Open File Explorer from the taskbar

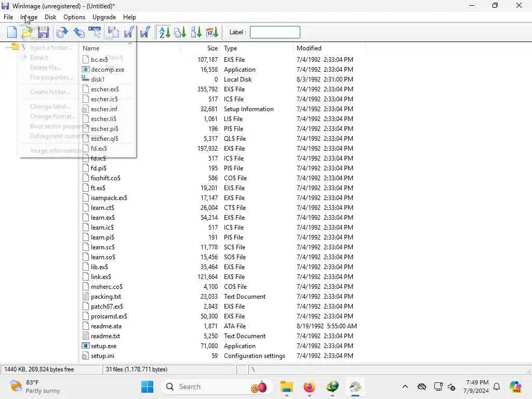287,387
